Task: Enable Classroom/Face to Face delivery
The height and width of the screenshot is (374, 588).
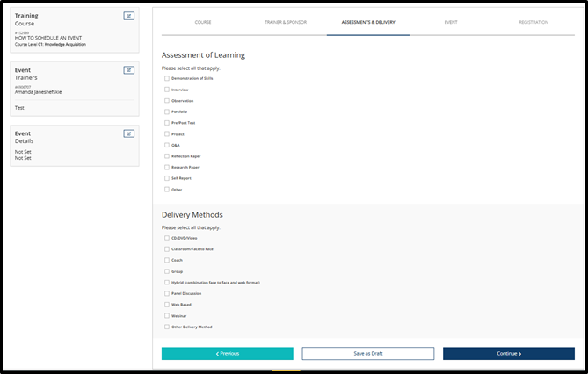Action: (x=167, y=248)
